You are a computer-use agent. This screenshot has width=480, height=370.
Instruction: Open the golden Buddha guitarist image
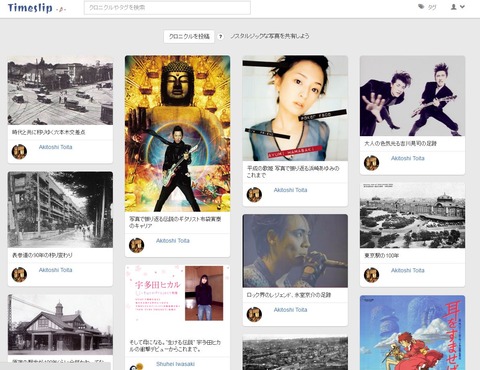pos(177,133)
